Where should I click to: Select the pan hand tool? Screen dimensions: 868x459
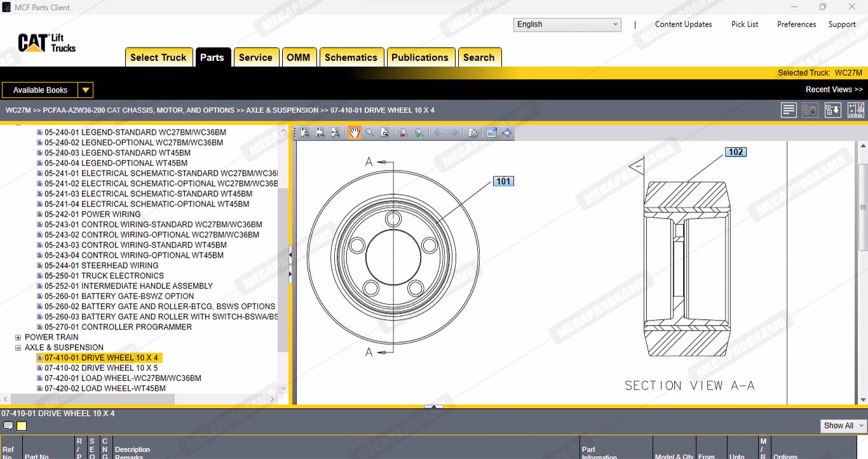(354, 133)
